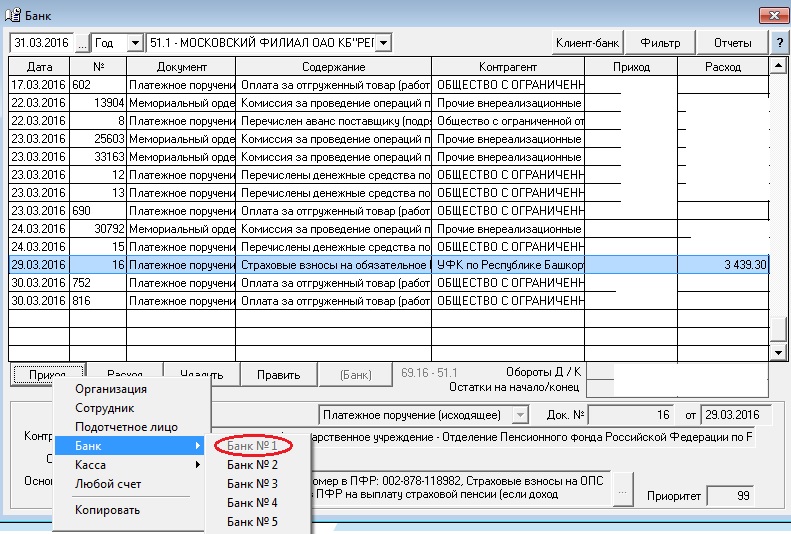Click the help question mark button

click(x=779, y=43)
